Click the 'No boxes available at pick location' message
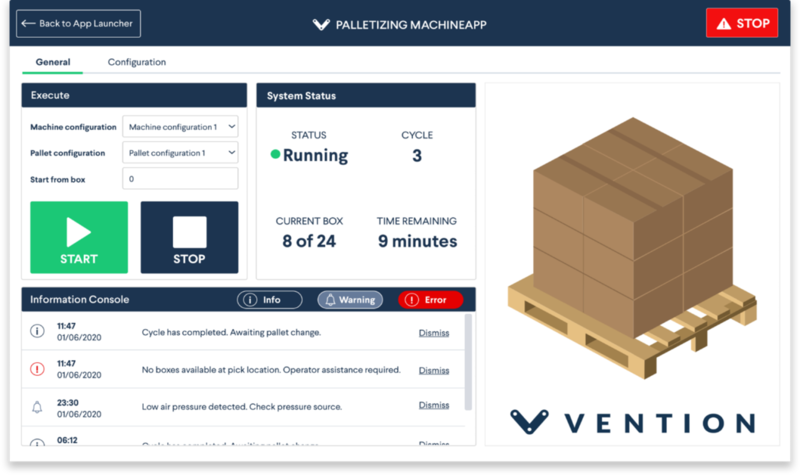The image size is (800, 475). [x=271, y=369]
